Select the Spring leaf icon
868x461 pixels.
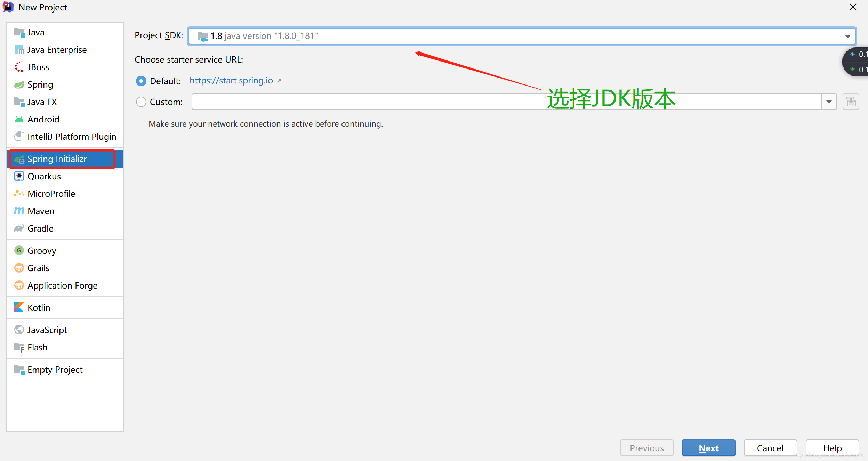coord(19,84)
